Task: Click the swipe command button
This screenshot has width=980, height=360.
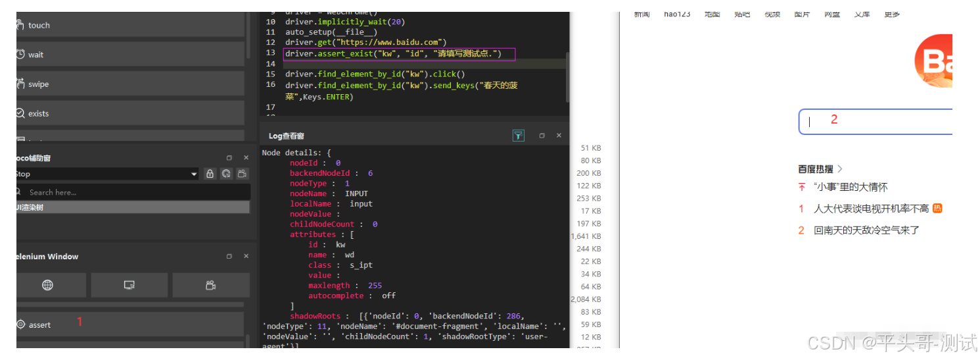Action: tap(130, 84)
